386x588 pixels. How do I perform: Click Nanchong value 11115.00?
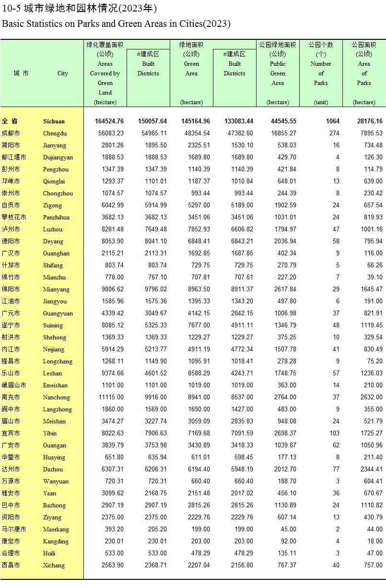(111, 397)
